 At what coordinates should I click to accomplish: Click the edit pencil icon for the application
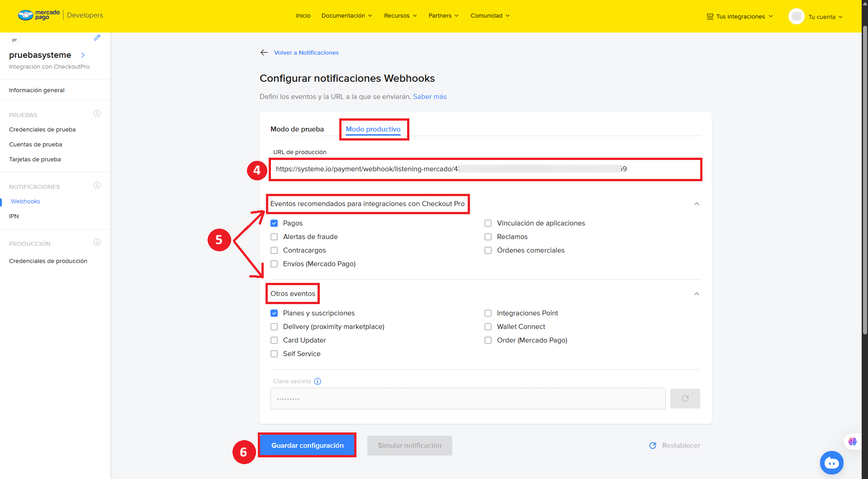(x=97, y=38)
